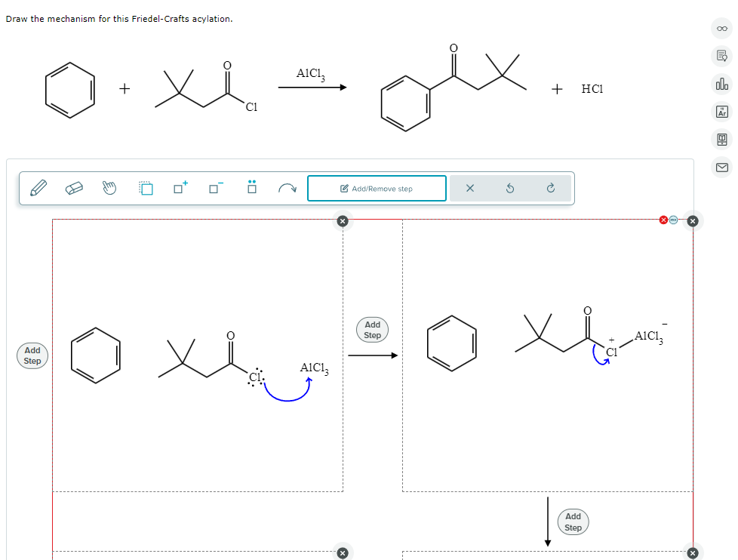This screenshot has height=560, width=738.
Task: Select the eraser tool
Action: point(74,187)
